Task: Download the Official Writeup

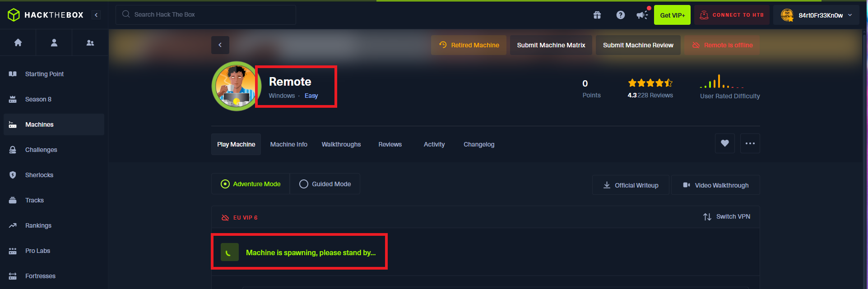Action: pos(631,185)
